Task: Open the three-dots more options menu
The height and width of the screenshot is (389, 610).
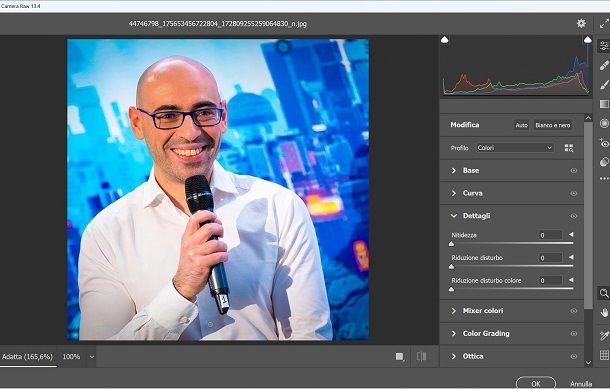Action: 604,179
